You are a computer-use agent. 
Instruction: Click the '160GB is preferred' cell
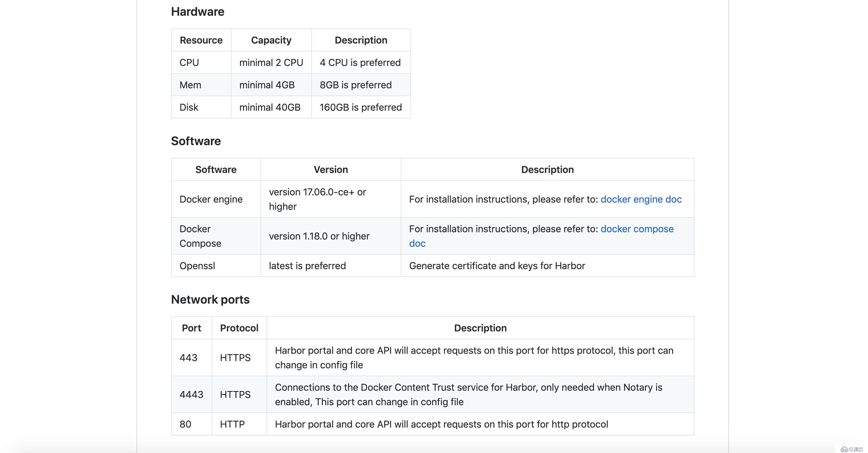(361, 107)
